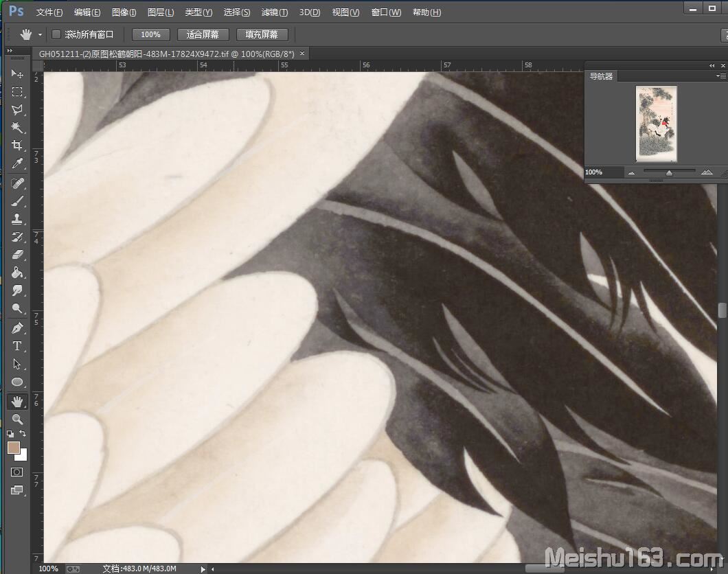
Task: Click the status bar zoom level field
Action: tap(49, 569)
